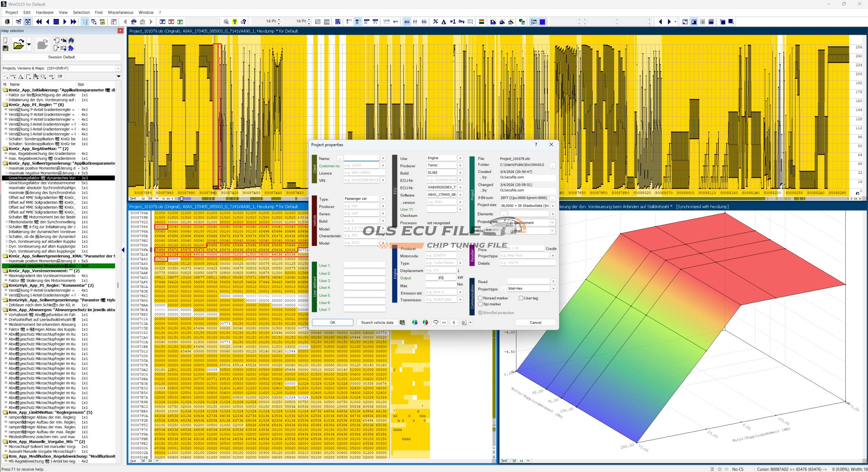This screenshot has width=868, height=472.
Task: Click the yellow question mark help icon
Action: coord(235,22)
